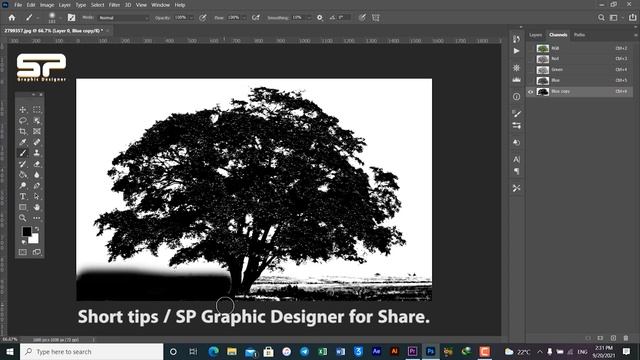This screenshot has height=360, width=640.
Task: Show the Green channel visibility
Action: pos(531,70)
